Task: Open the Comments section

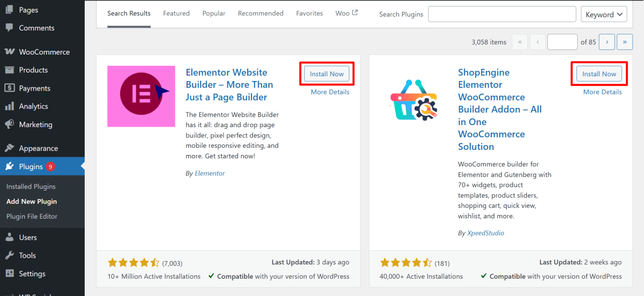Action: pos(36,28)
